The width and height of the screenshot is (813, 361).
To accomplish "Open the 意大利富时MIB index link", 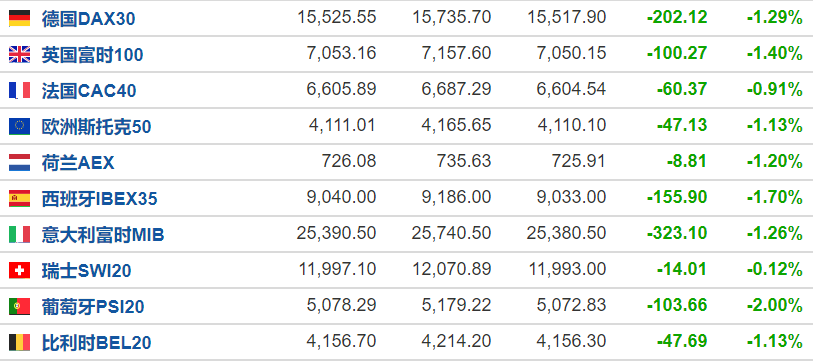I will pos(103,235).
